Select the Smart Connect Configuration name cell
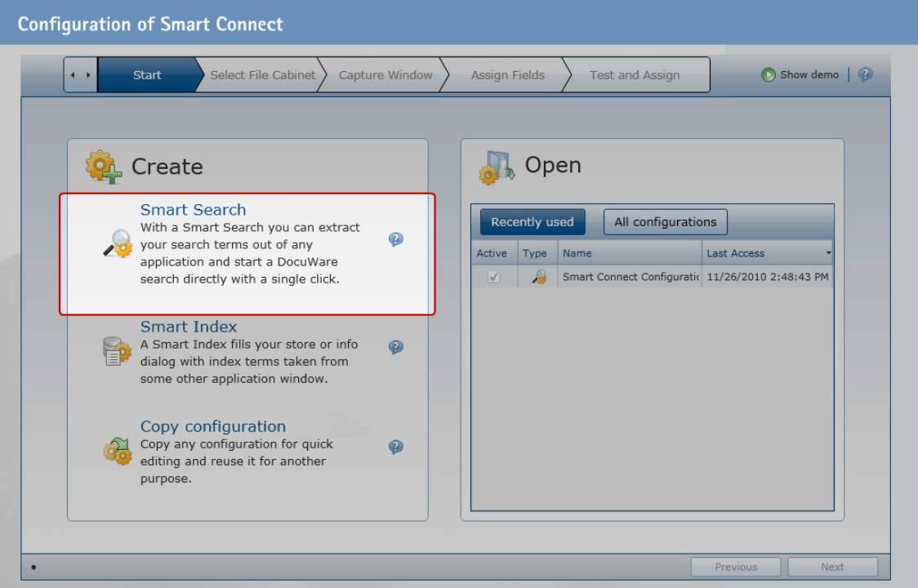 [630, 277]
